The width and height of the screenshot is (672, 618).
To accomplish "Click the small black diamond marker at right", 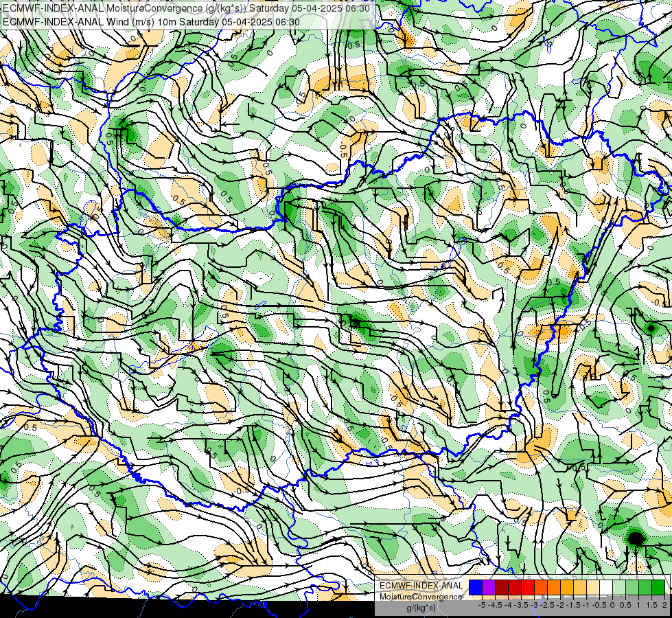I will pos(651,328).
